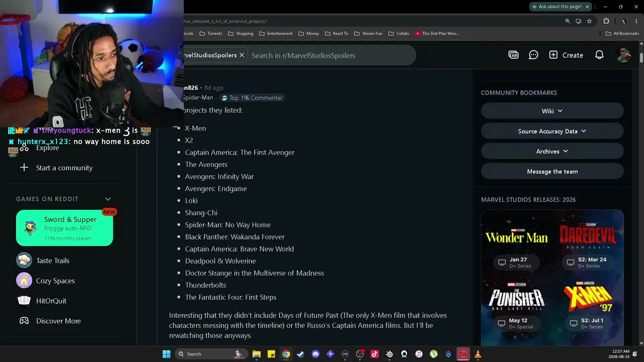The height and width of the screenshot is (362, 644).
Task: Click the Windows taskbar Search box
Action: point(211,354)
